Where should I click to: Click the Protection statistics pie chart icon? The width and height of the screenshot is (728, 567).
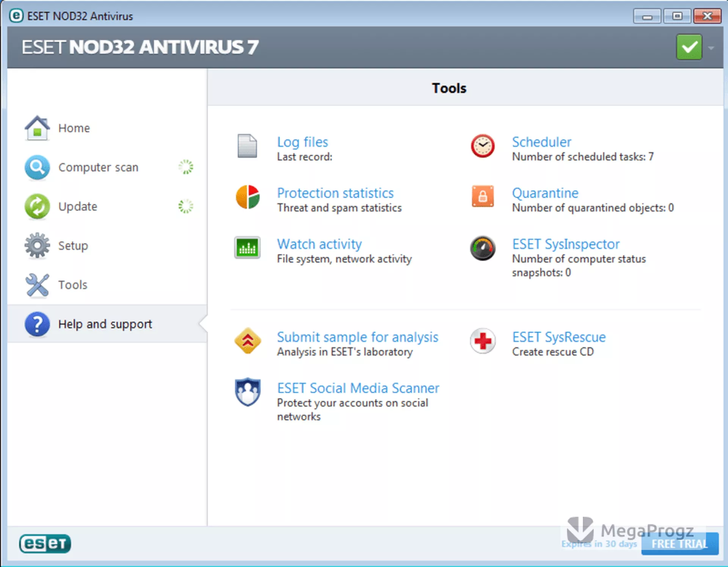248,197
